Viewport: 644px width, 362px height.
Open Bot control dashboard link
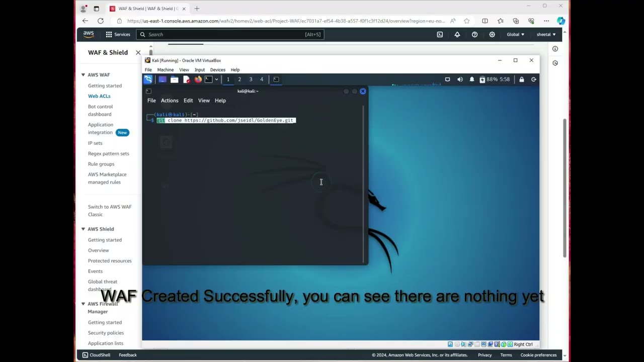point(100,110)
